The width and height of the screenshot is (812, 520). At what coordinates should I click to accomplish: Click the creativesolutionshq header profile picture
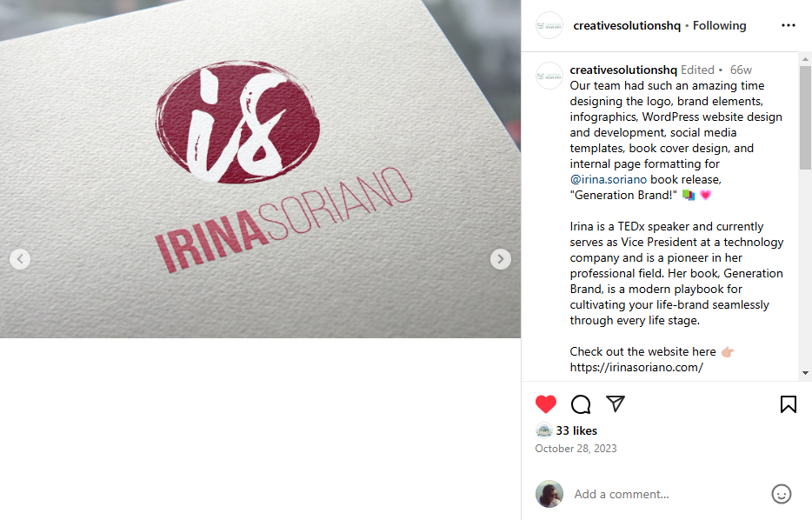[x=549, y=25]
